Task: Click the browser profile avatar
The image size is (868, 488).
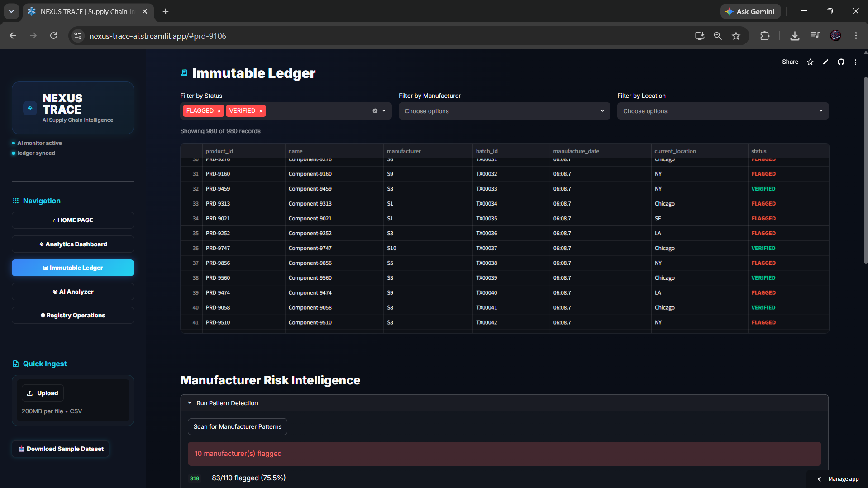Action: coord(835,36)
